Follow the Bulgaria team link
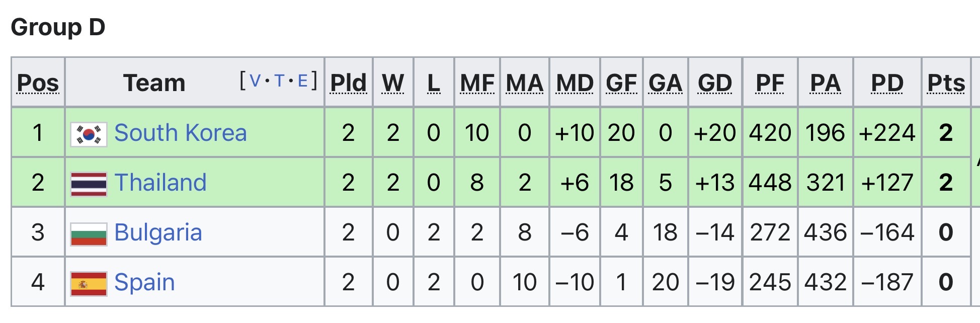The height and width of the screenshot is (323, 980). click(158, 232)
